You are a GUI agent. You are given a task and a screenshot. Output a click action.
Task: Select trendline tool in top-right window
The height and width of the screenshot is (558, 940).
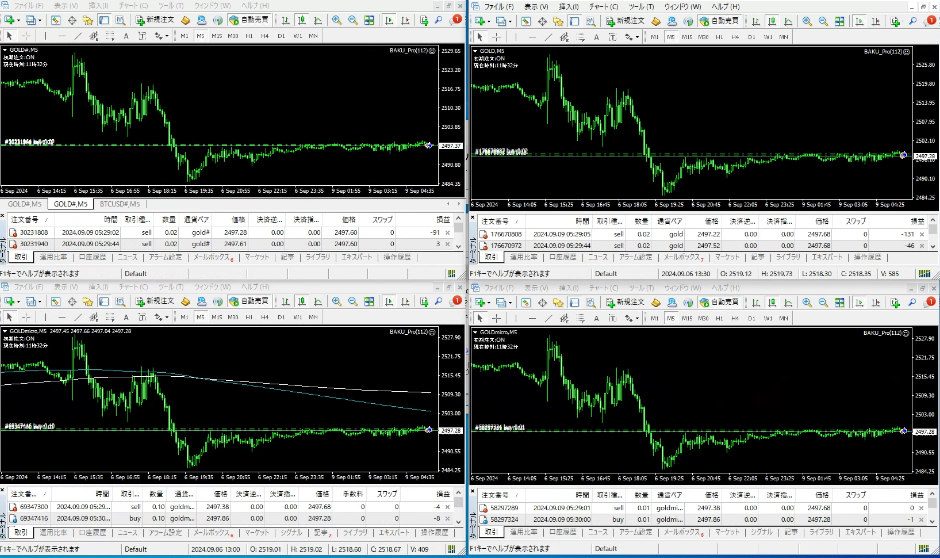coord(548,37)
